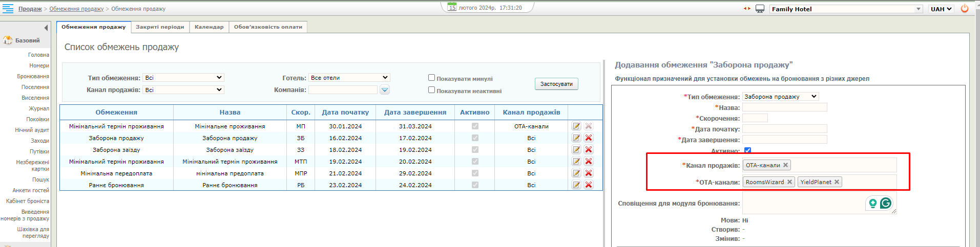Remove the YieldPlanet channel tag

point(837,182)
